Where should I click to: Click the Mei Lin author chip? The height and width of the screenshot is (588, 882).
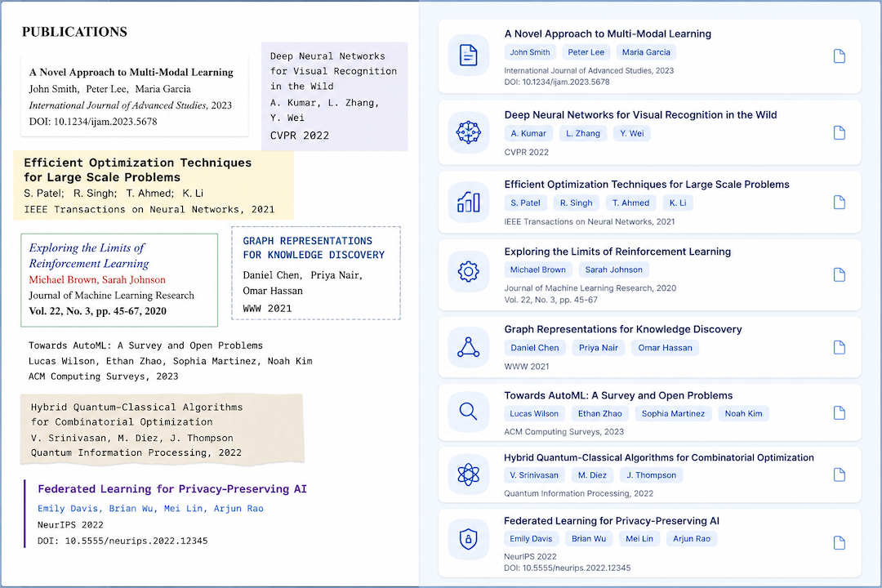tap(639, 539)
